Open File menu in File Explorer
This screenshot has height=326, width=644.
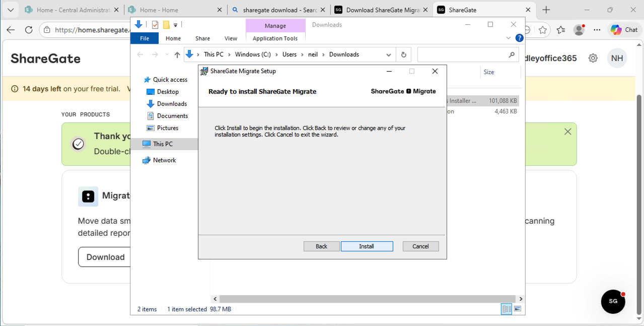(x=145, y=38)
